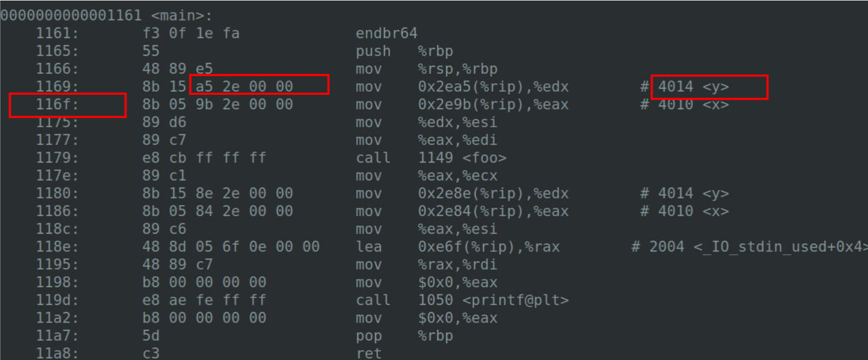Select the push %rbp instruction
Viewport: 868px width, 360px height.
[404, 51]
